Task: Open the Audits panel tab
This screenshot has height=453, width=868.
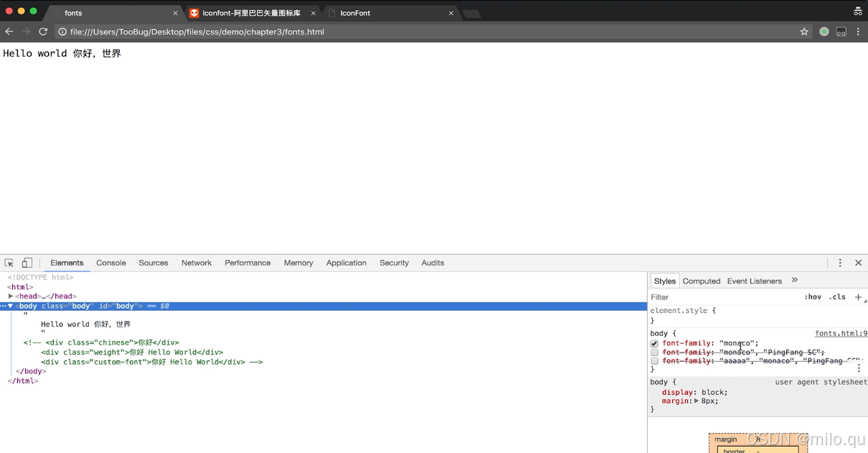Action: (433, 263)
